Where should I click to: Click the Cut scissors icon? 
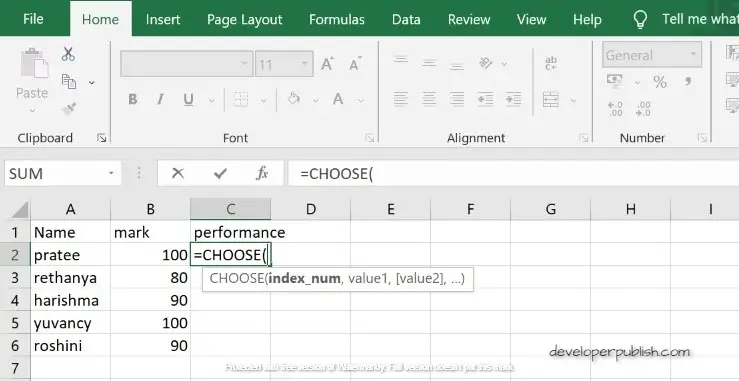coord(68,54)
